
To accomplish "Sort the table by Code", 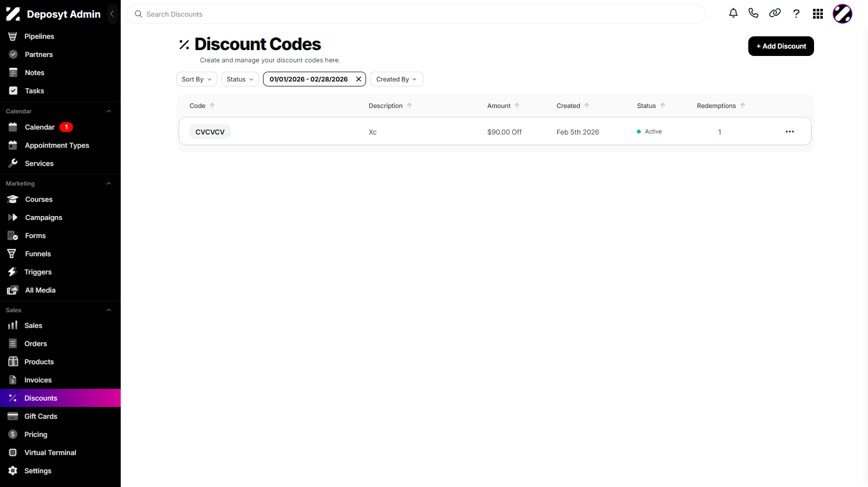I will (x=202, y=106).
